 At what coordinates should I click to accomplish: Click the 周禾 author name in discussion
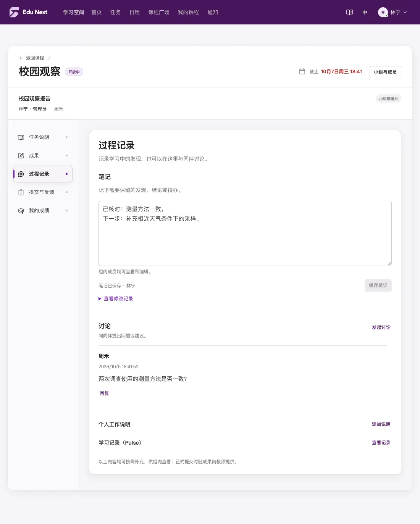point(104,356)
